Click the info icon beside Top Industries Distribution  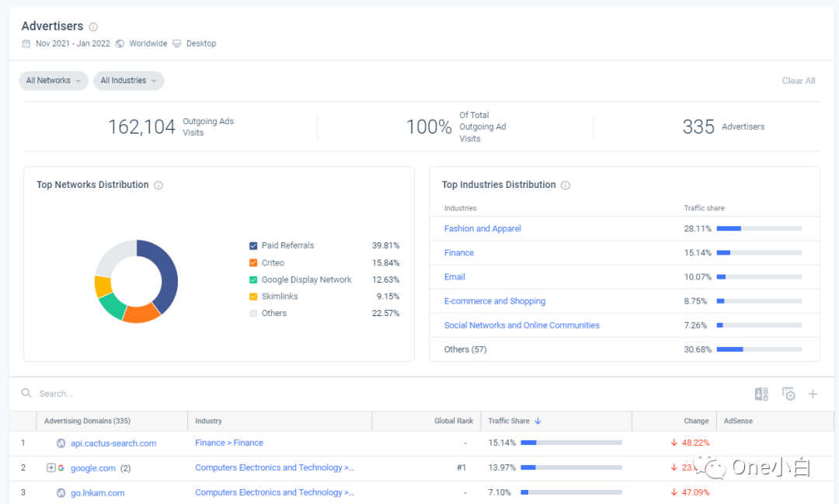565,185
